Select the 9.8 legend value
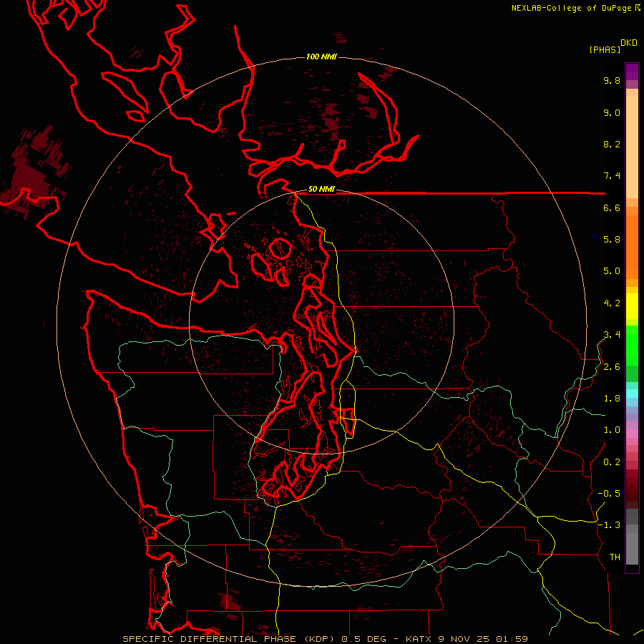Image resolution: width=644 pixels, height=644 pixels. click(612, 81)
